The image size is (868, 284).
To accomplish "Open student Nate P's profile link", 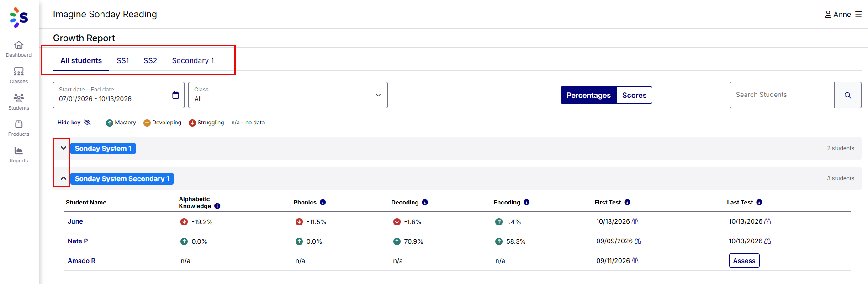I will pyautogui.click(x=78, y=241).
